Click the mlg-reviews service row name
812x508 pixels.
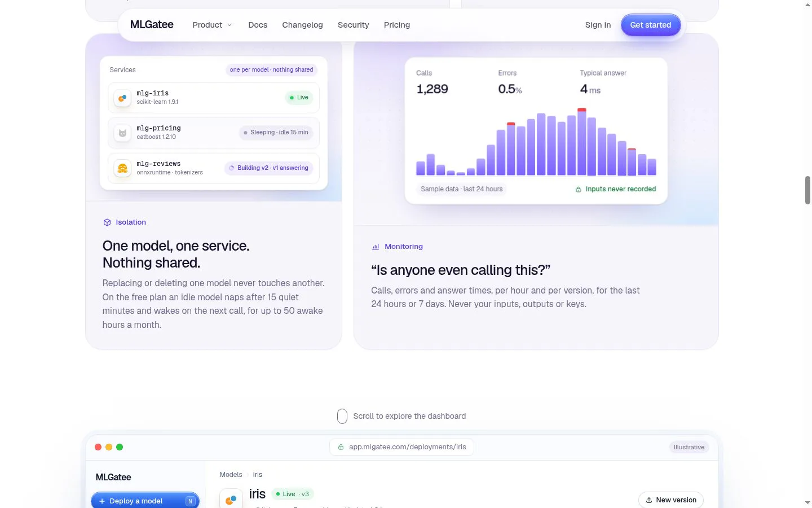[158, 164]
